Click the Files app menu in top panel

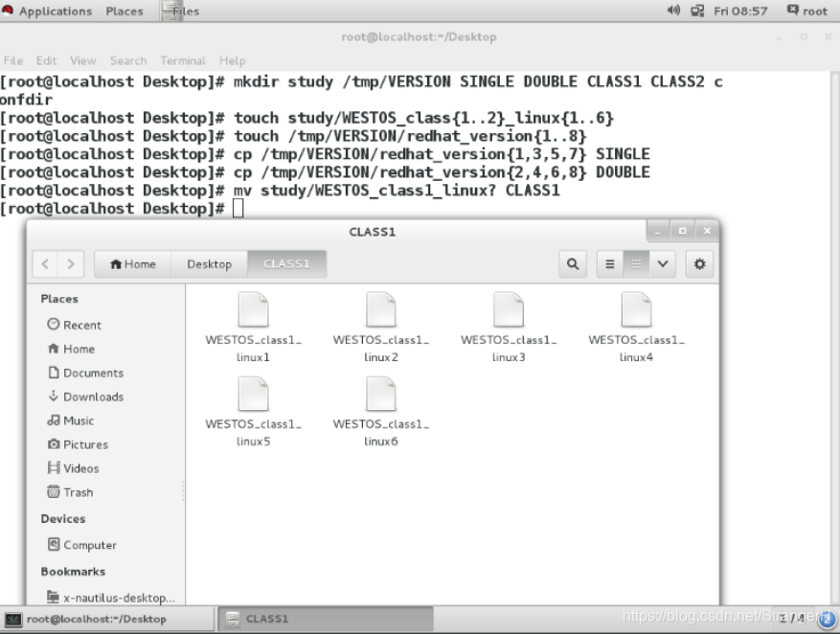click(180, 11)
